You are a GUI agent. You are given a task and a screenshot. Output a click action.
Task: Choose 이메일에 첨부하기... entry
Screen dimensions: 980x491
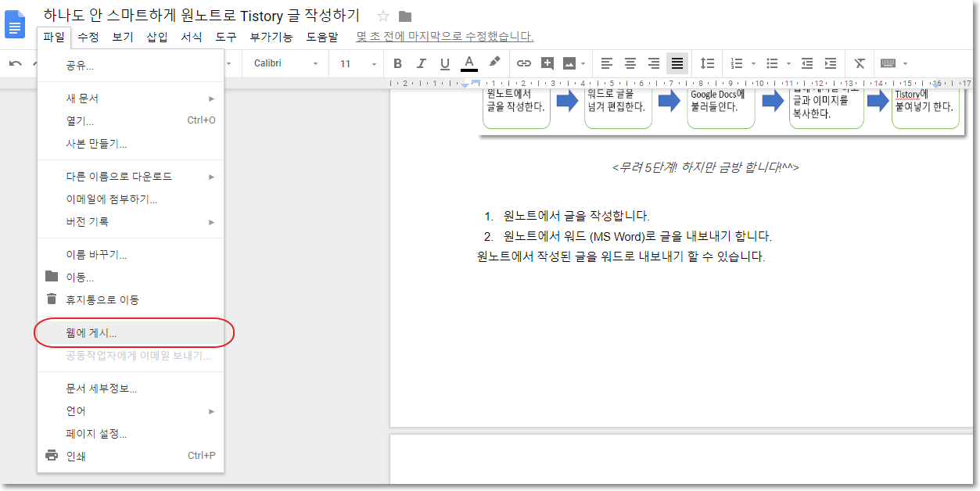131,199
